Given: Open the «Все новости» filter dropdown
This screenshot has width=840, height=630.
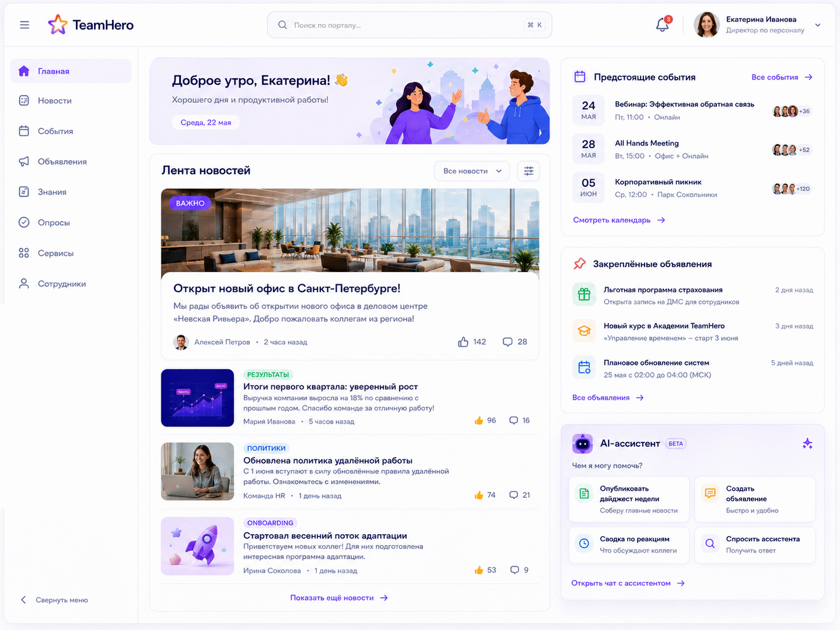Looking at the screenshot, I should (472, 171).
